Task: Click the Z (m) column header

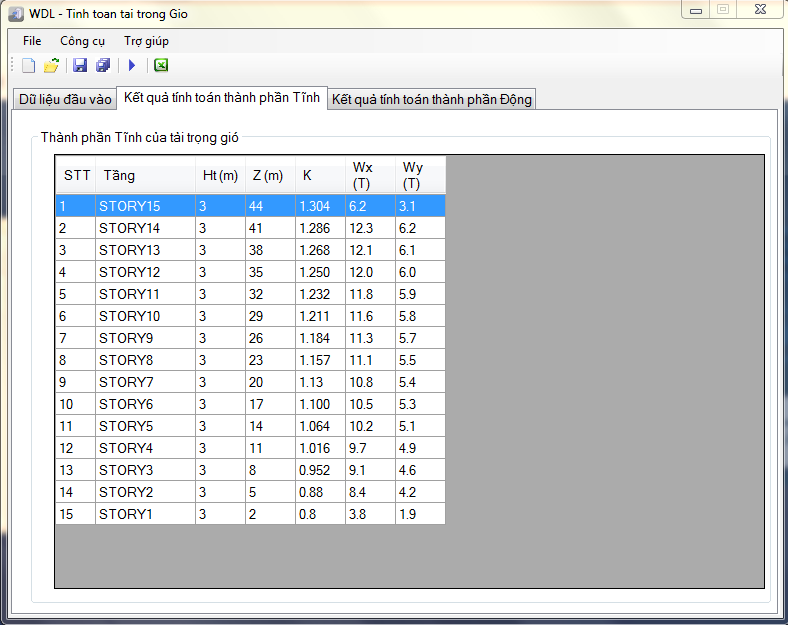Action: tap(270, 175)
